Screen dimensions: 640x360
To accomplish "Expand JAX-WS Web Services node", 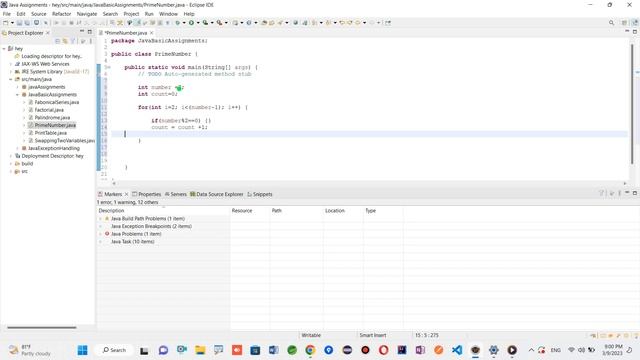I will 11,64.
